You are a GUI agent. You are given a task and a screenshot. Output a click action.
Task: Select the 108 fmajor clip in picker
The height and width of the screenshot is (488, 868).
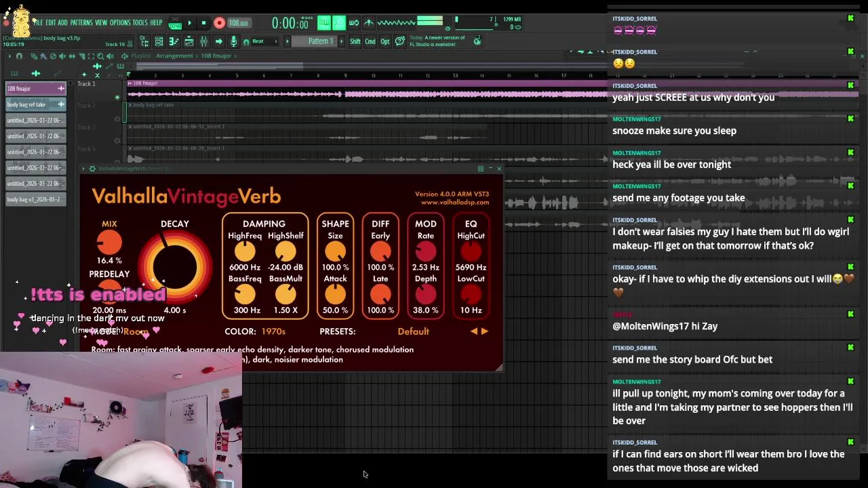point(36,89)
